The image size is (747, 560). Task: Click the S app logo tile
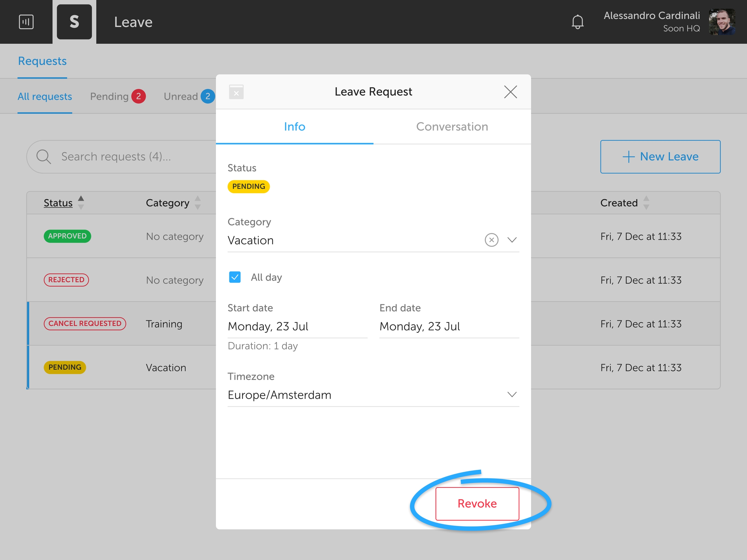[x=74, y=22]
